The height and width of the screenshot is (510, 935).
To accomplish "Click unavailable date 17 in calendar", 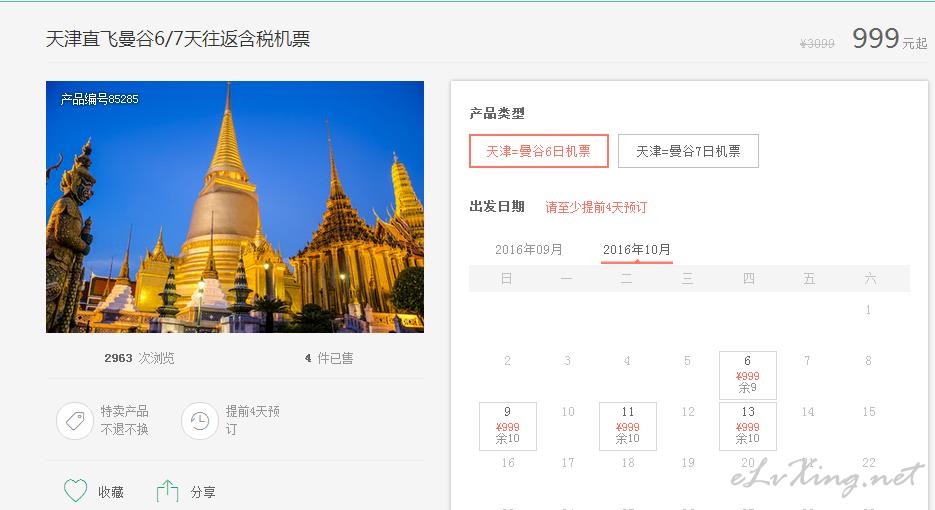I will coord(568,462).
